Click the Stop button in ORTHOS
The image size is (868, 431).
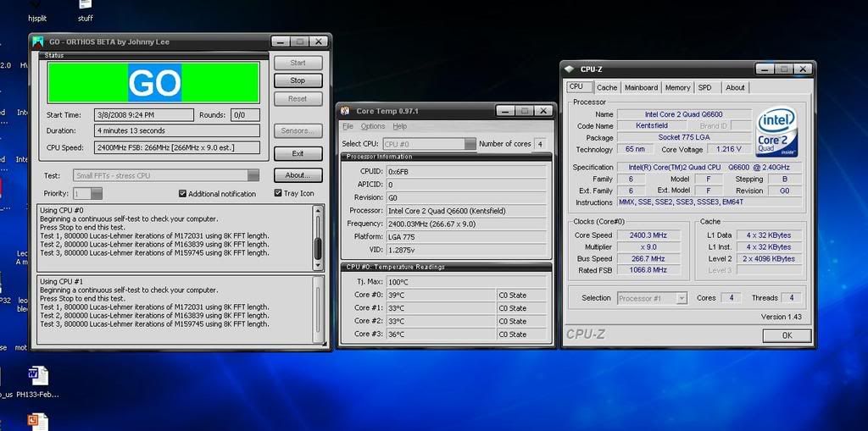(298, 80)
